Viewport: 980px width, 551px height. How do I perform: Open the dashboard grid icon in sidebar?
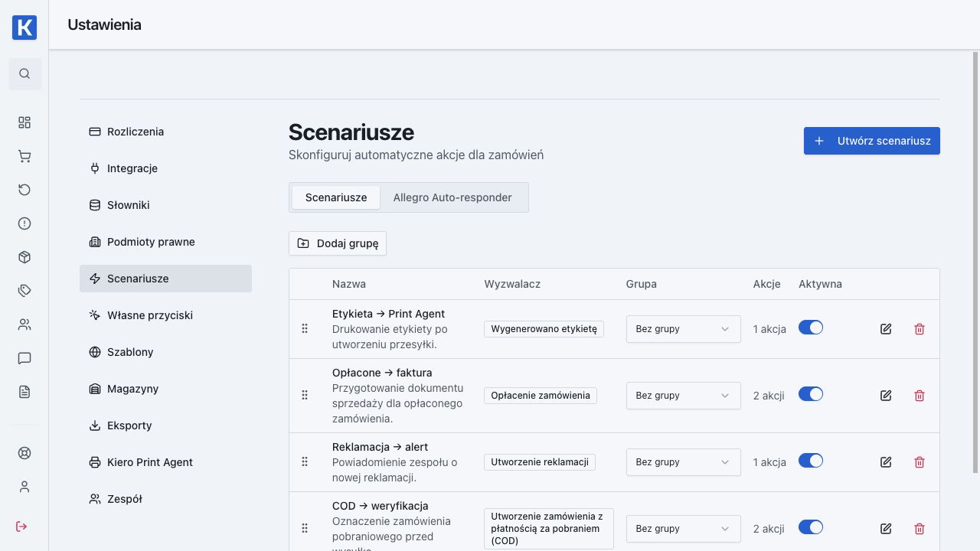click(x=24, y=122)
